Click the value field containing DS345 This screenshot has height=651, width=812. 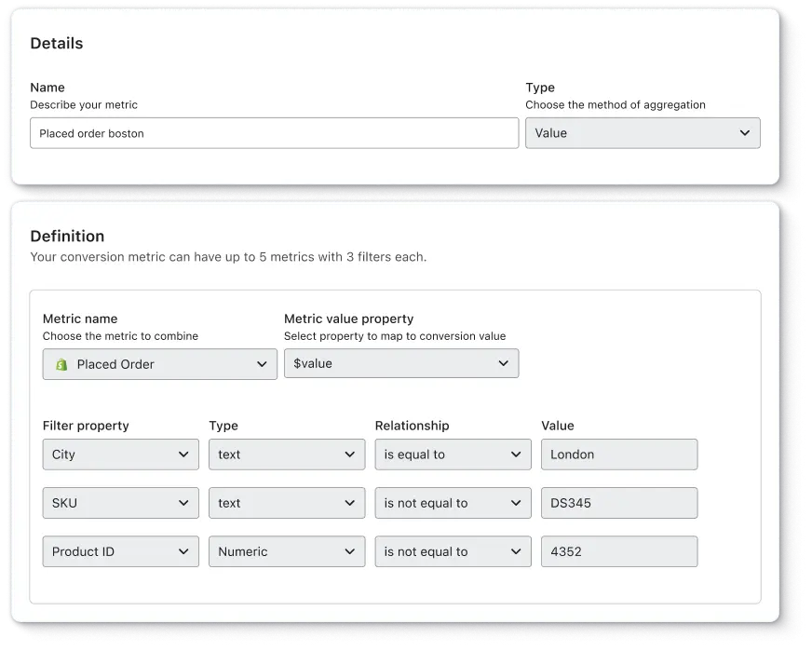619,503
